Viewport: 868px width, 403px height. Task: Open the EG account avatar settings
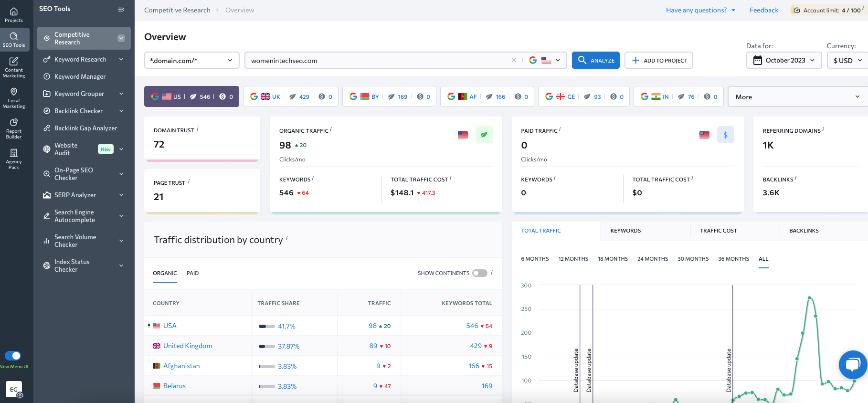tap(14, 390)
